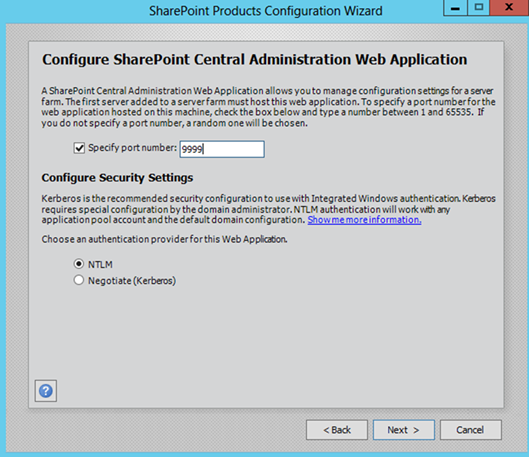Click the Specify port number label text
Viewport: 529px width, 457px height.
132,148
